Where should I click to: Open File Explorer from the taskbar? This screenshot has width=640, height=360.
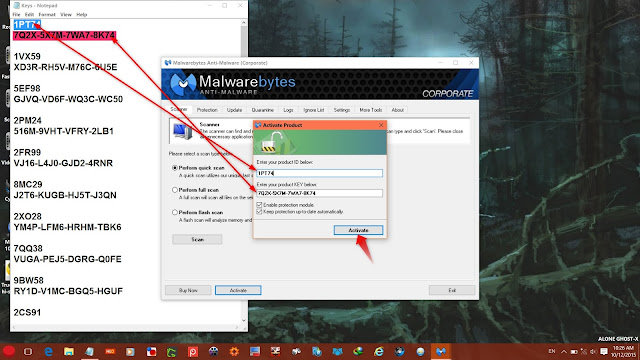[x=69, y=351]
